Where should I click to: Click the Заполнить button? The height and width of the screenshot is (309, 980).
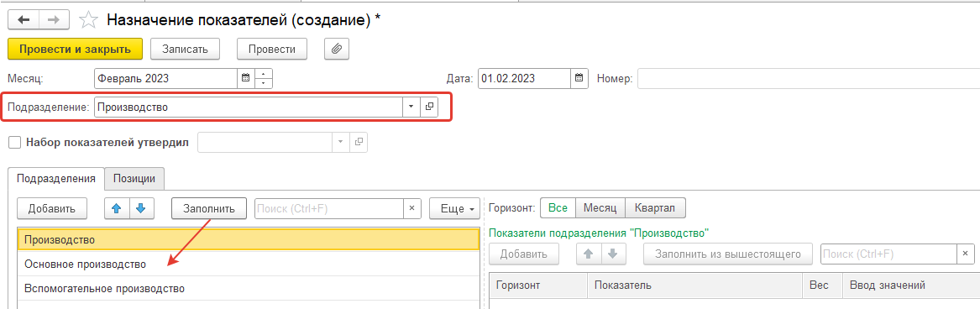pos(209,208)
